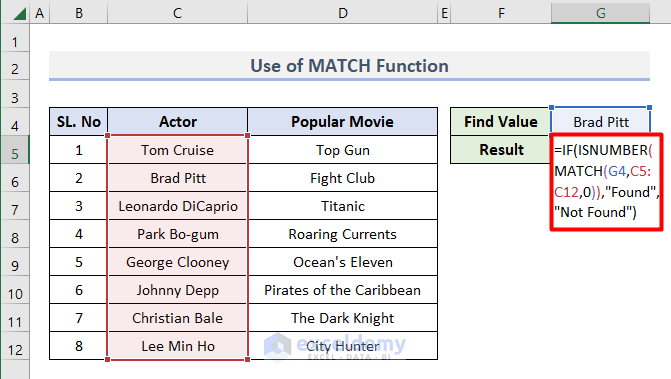Select the Tom Cruise cell
671x379 pixels.
click(178, 150)
